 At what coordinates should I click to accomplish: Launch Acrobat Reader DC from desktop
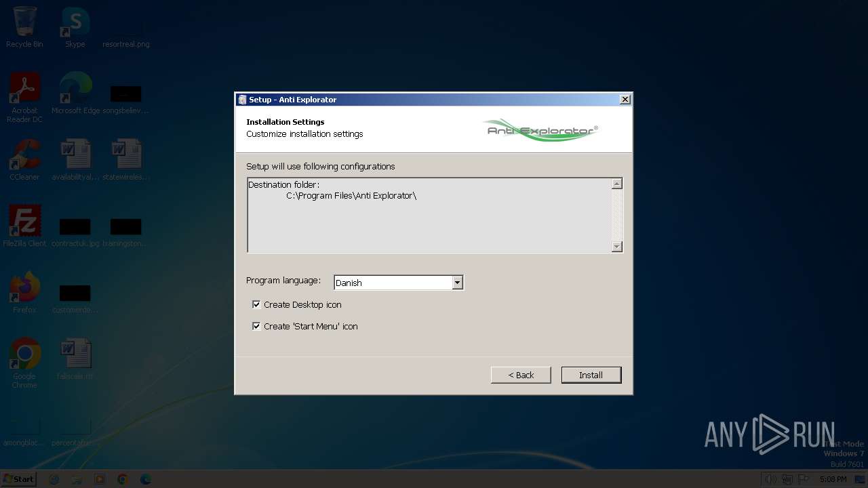tap(24, 98)
